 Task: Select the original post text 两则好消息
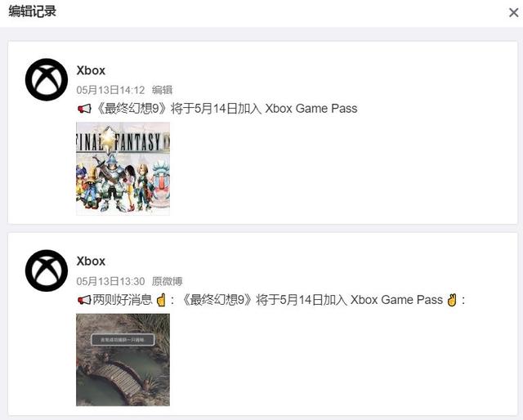pyautogui.click(x=122, y=300)
